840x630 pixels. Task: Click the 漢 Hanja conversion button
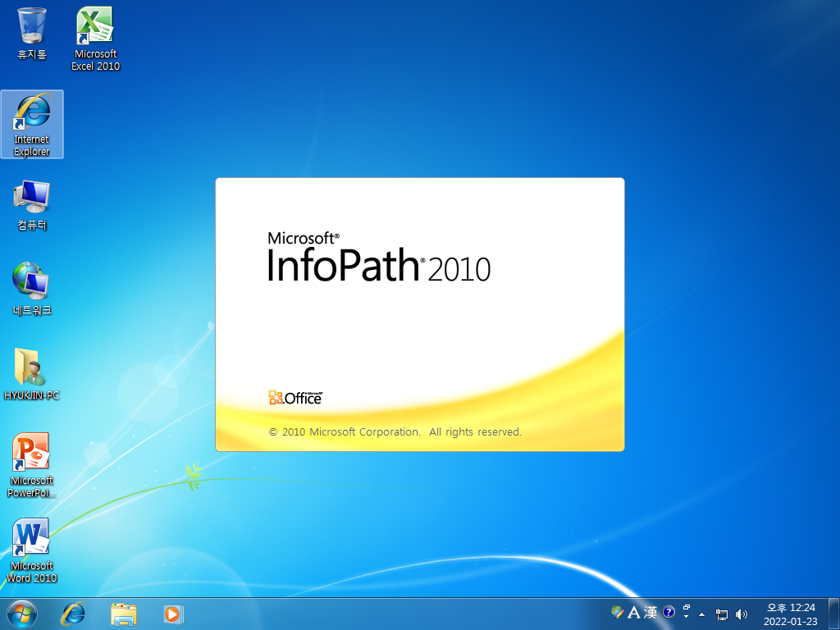click(651, 612)
